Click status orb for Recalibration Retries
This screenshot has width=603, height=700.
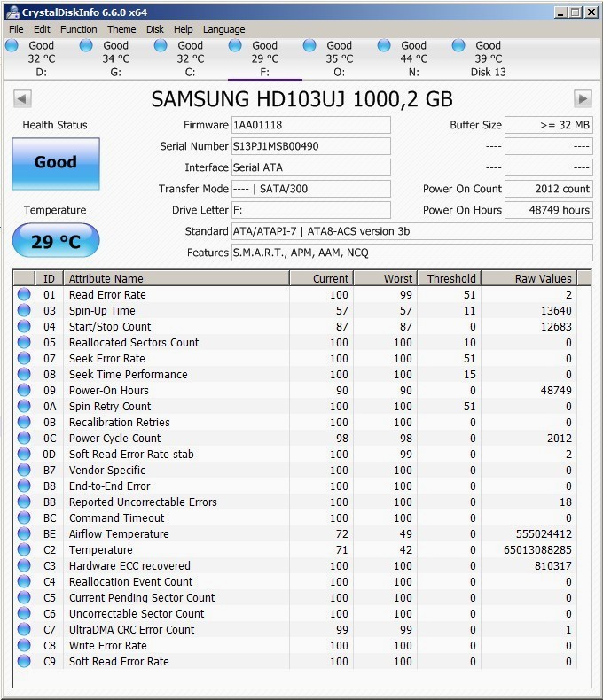(x=24, y=422)
